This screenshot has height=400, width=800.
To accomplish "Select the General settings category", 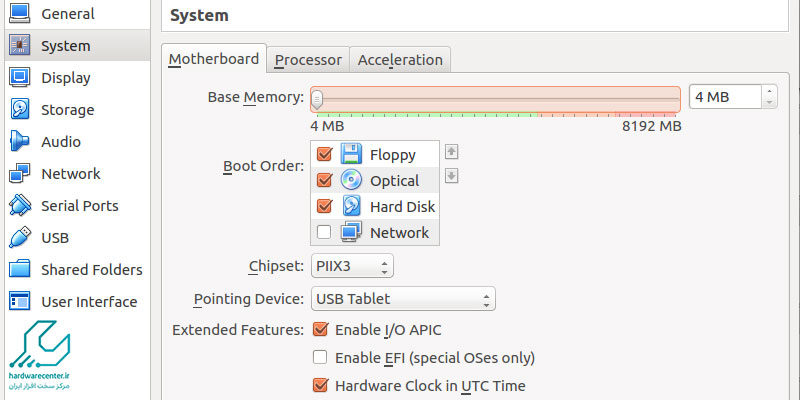I will tap(67, 14).
